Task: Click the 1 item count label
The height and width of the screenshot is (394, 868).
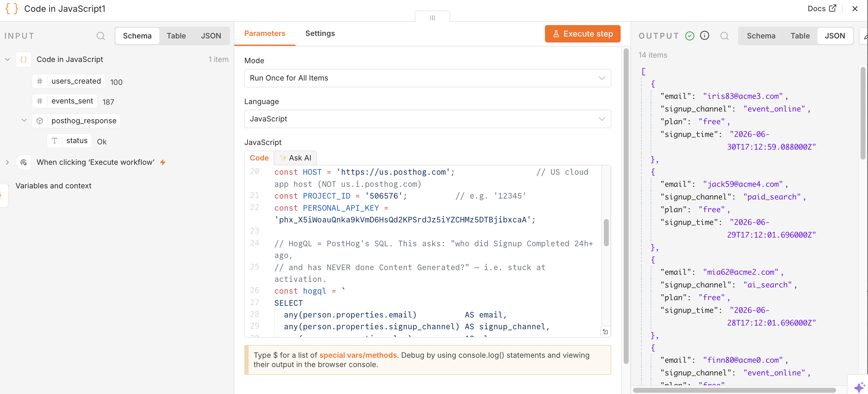Action: click(x=218, y=59)
